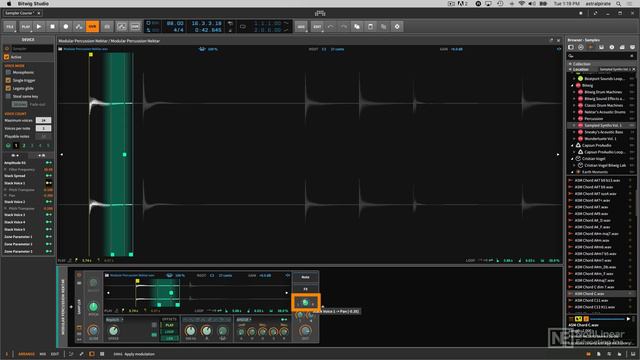
Task: Open Spotlight search in menu bar
Action: point(619,4)
